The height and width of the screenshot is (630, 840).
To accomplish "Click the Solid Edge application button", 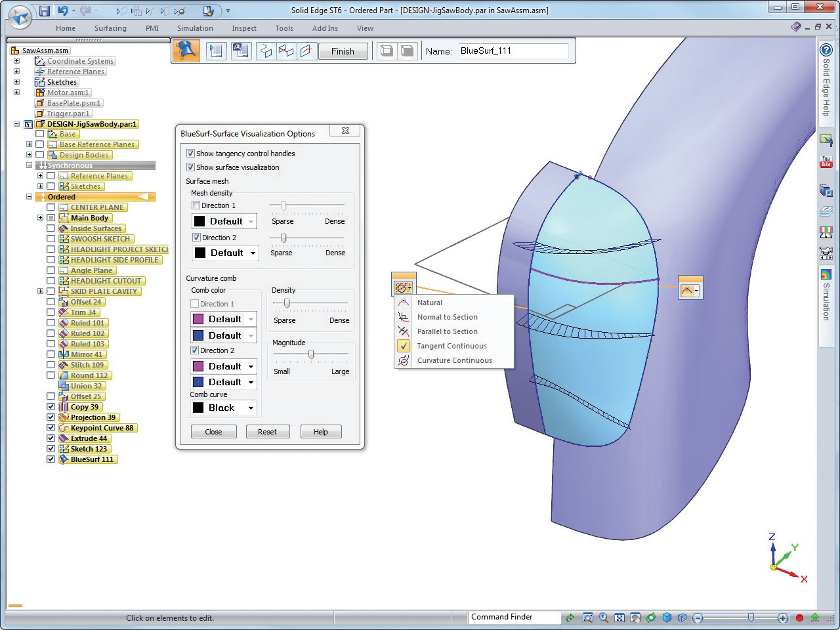I will click(19, 16).
